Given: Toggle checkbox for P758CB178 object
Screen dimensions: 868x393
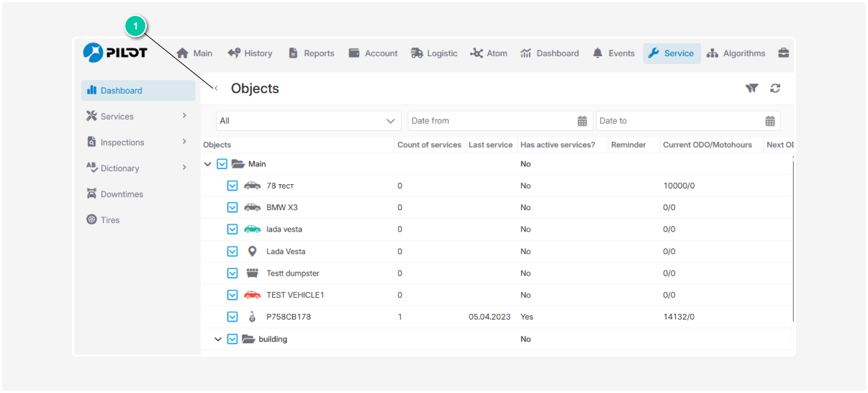Looking at the screenshot, I should point(232,317).
